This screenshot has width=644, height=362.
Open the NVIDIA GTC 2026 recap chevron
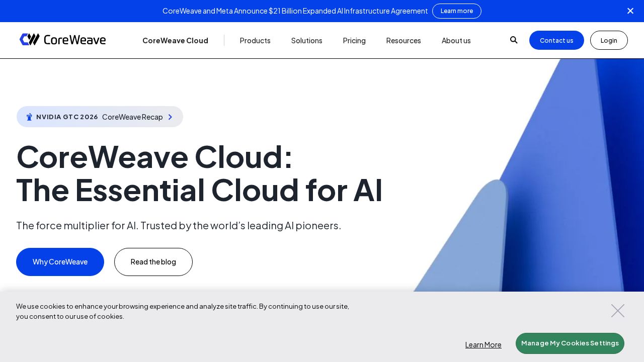(170, 117)
